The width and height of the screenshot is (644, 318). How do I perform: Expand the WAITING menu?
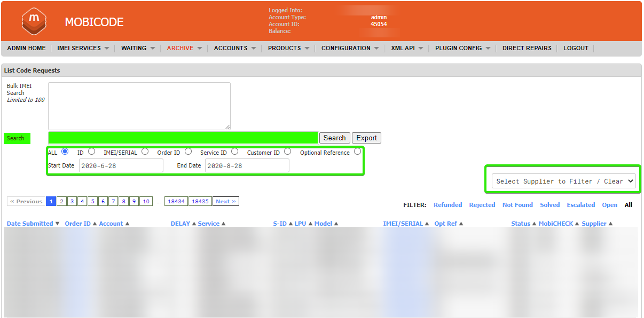138,48
